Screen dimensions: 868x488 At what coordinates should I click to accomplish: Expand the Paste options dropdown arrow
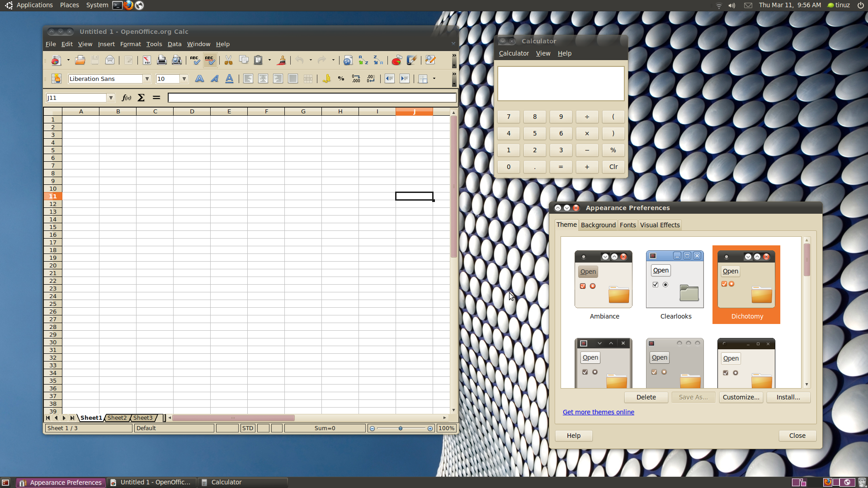[270, 60]
